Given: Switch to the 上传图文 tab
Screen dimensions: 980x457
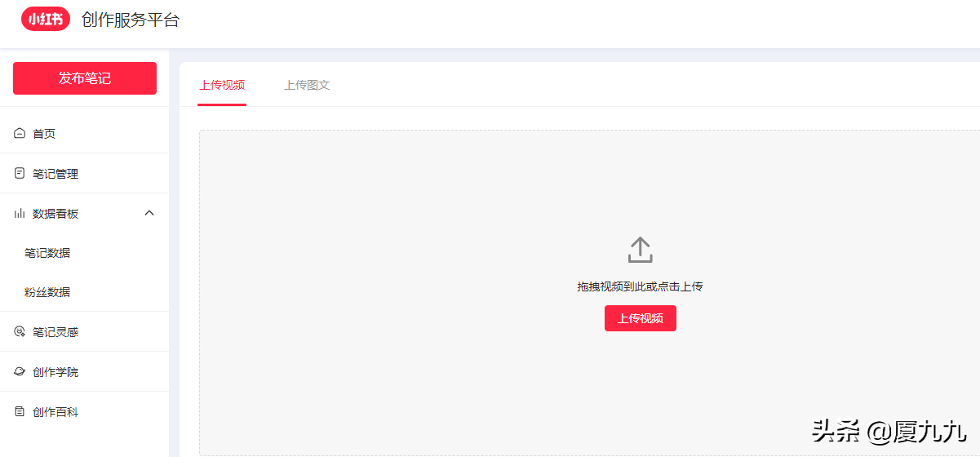Looking at the screenshot, I should [x=307, y=85].
